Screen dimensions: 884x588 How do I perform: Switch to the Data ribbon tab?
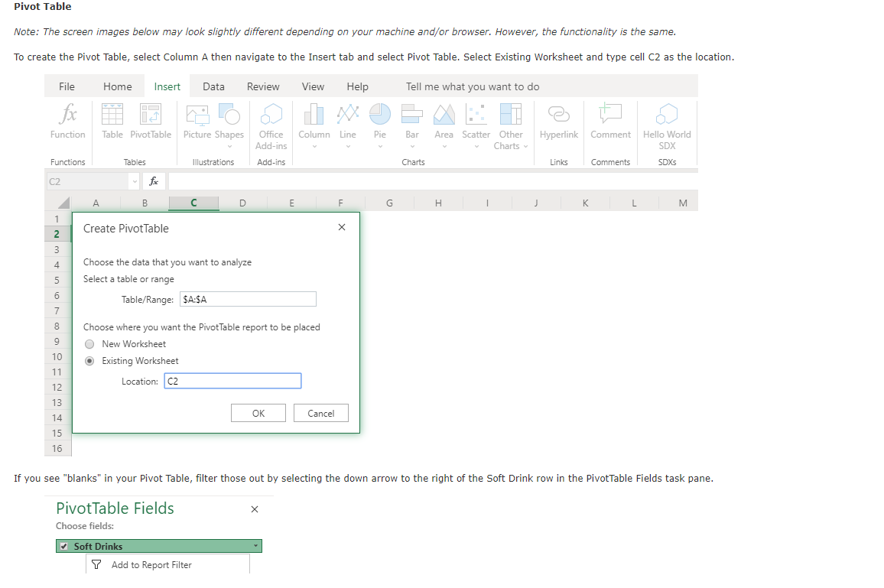coord(213,86)
